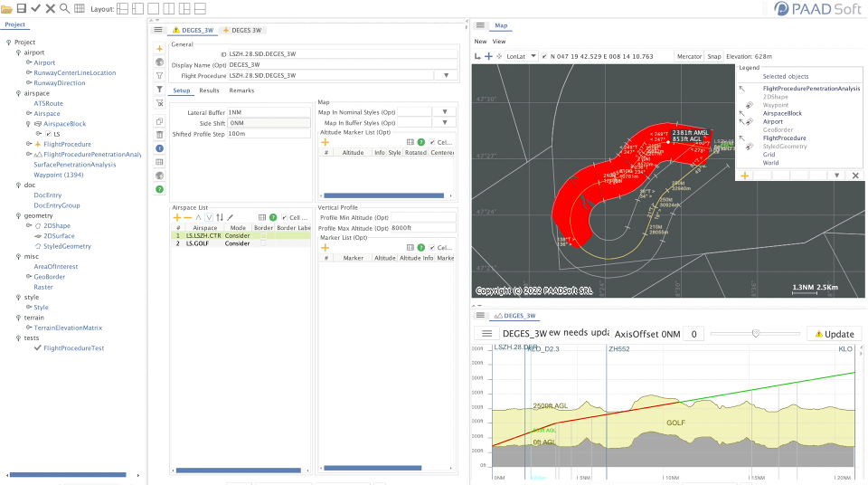Open Map In Buffer Styles dropdown
This screenshot has width=868, height=485.
click(445, 122)
